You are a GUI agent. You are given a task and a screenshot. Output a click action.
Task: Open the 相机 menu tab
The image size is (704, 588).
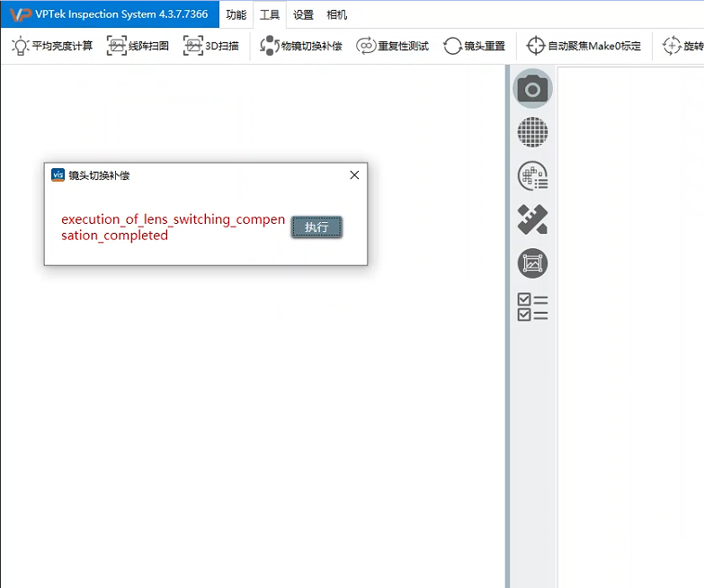(337, 14)
